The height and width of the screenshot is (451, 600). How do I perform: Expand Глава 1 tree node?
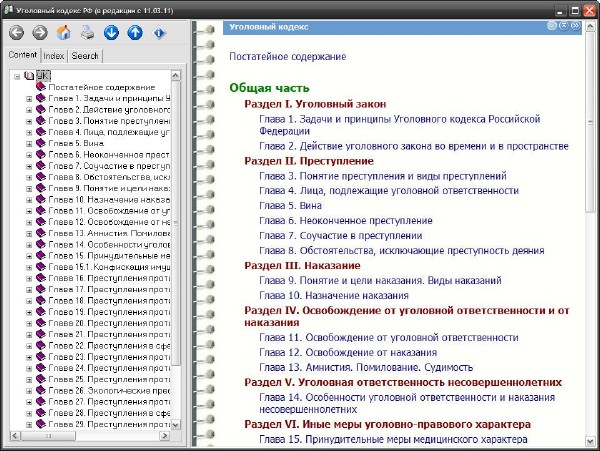click(29, 99)
